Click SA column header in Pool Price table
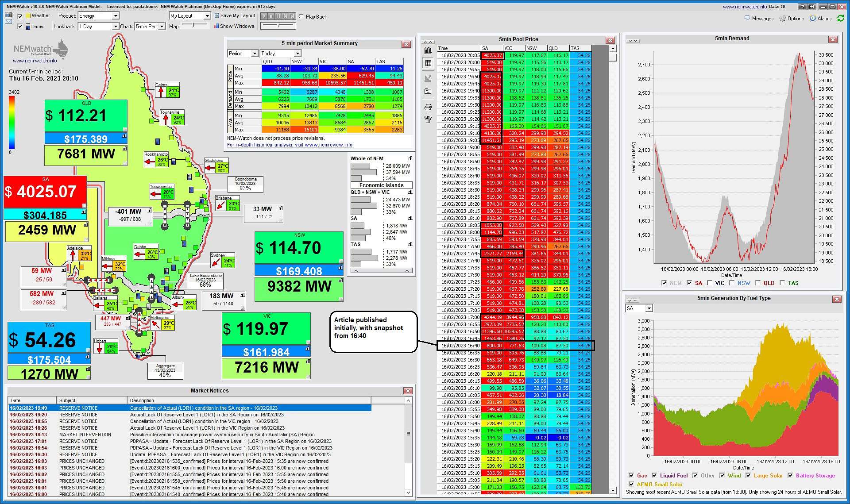The width and height of the screenshot is (850, 504). pos(492,48)
